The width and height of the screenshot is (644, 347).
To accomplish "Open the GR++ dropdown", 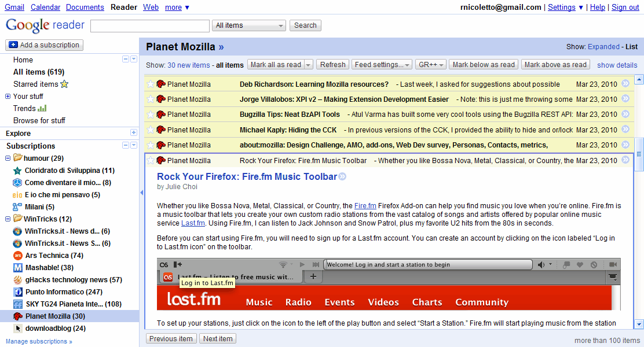I will click(x=431, y=65).
